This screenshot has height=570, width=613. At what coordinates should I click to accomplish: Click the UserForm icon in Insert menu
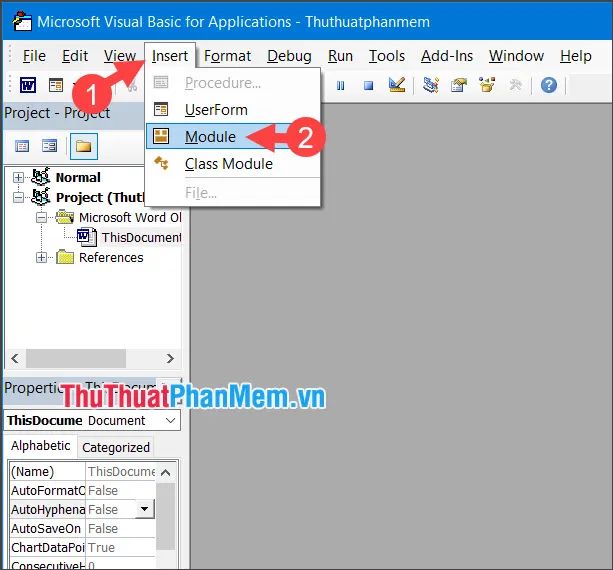click(161, 109)
